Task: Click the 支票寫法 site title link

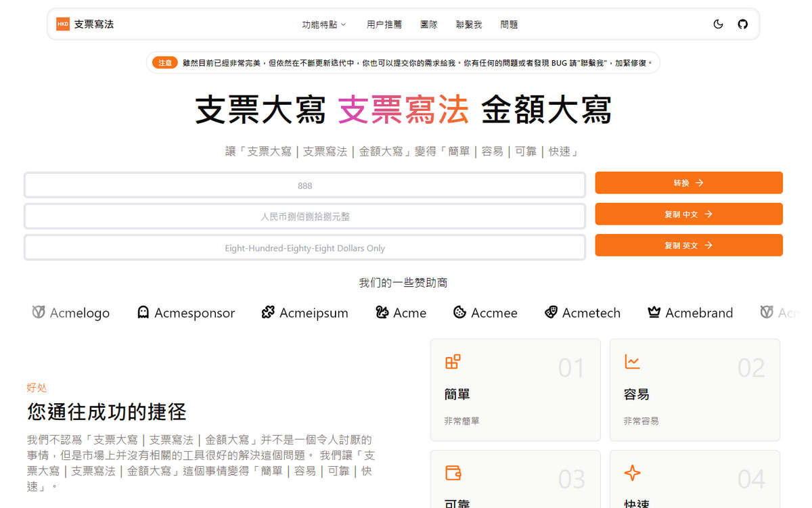Action: coord(94,24)
